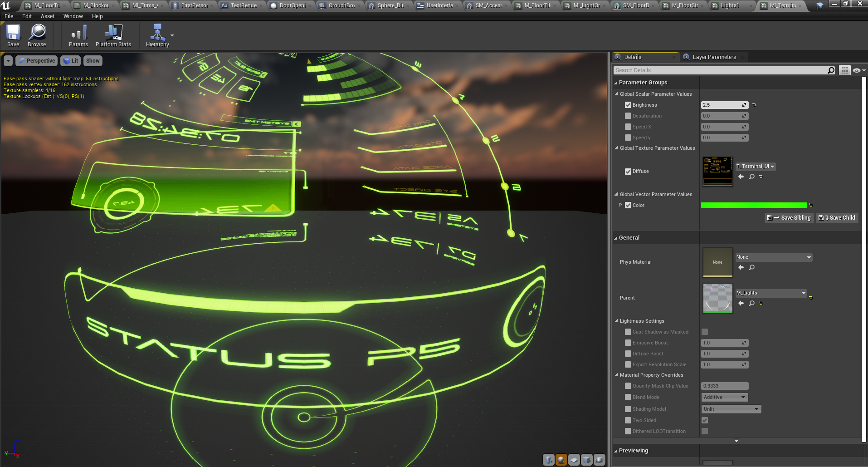Disable the Brightness parameter override checkbox
Screen dimensions: 868x467
tap(628, 105)
